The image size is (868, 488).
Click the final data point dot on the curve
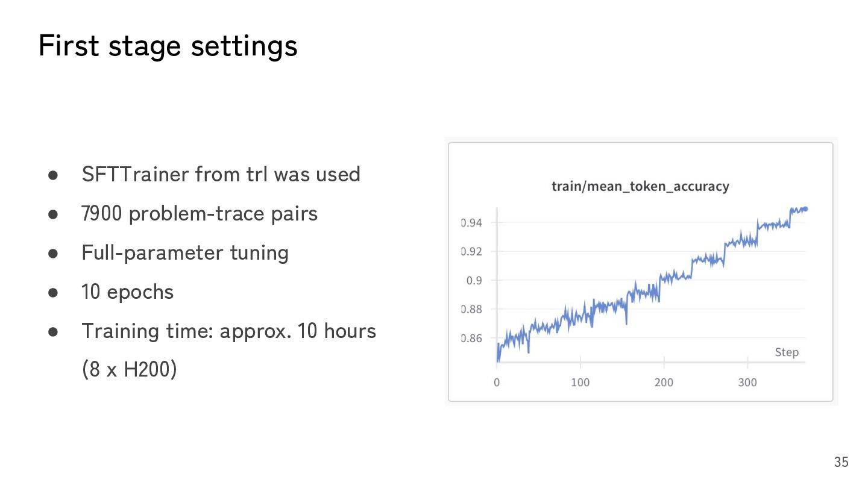pos(805,209)
